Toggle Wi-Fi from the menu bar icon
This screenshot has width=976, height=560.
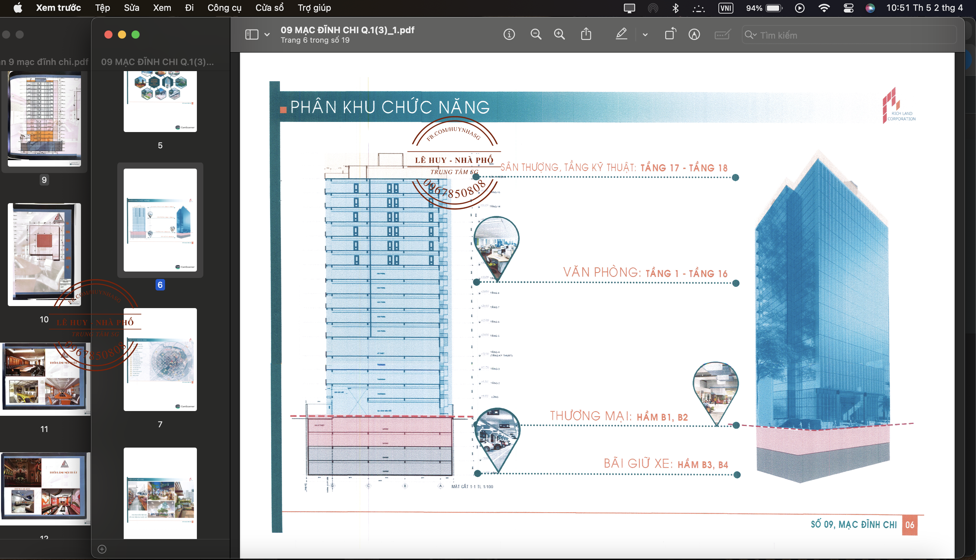pos(823,8)
